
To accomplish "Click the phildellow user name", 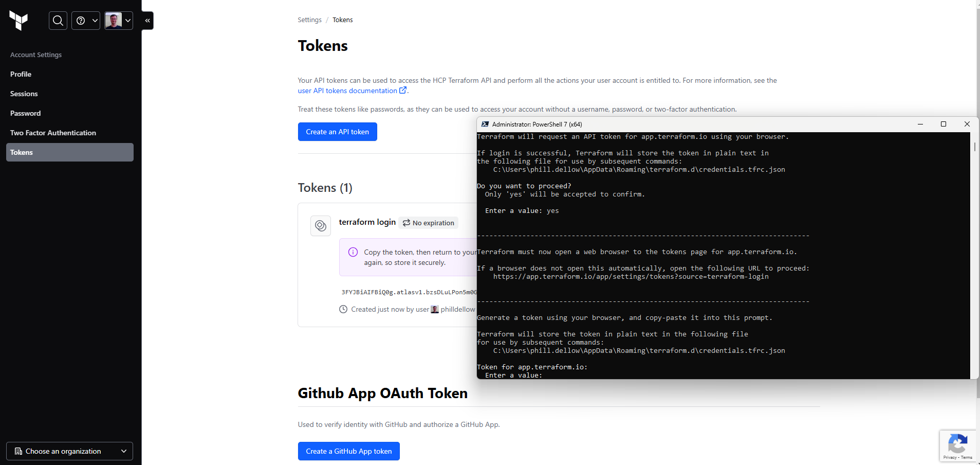I will coord(457,309).
